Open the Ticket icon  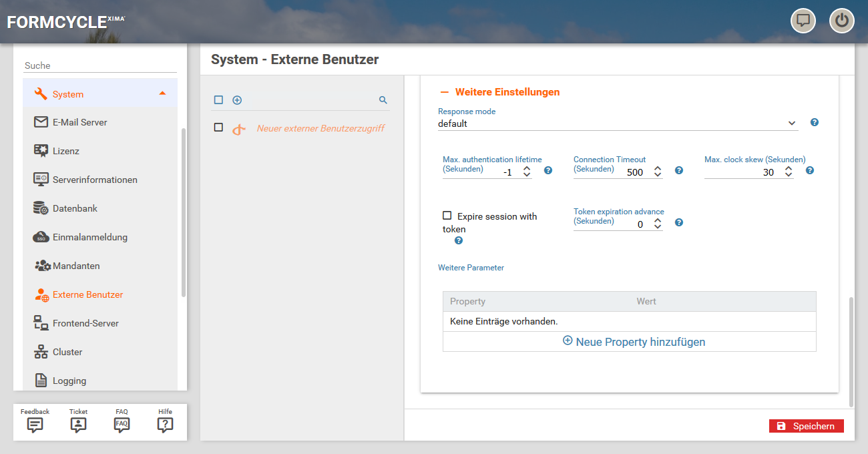(78, 425)
